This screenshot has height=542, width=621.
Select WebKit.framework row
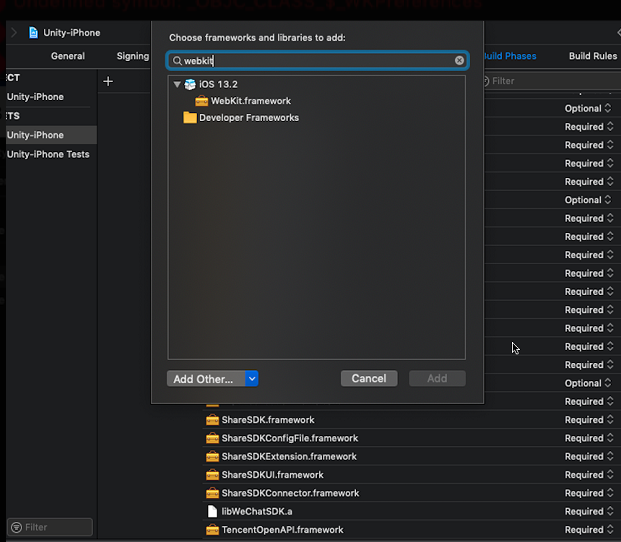point(316,101)
